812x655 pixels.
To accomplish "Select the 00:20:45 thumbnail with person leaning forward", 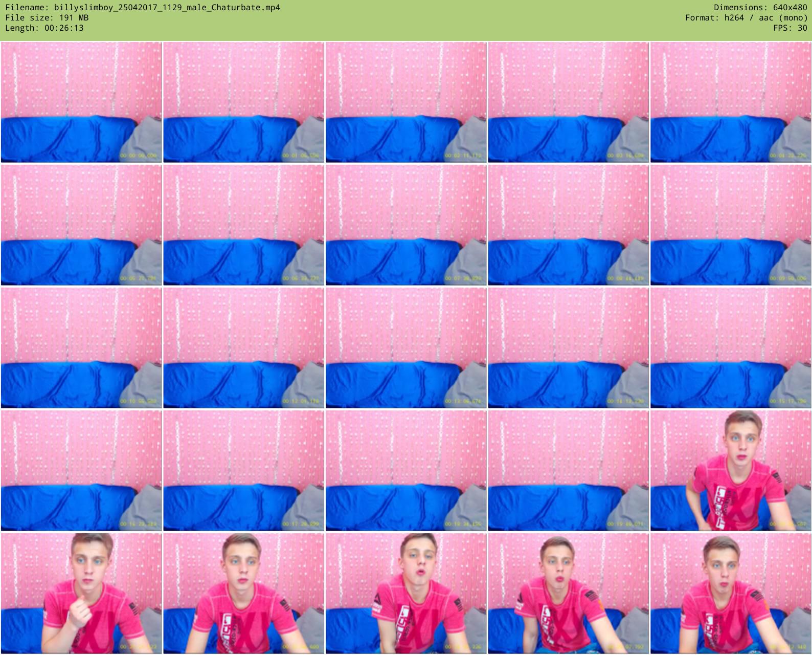I will 731,471.
